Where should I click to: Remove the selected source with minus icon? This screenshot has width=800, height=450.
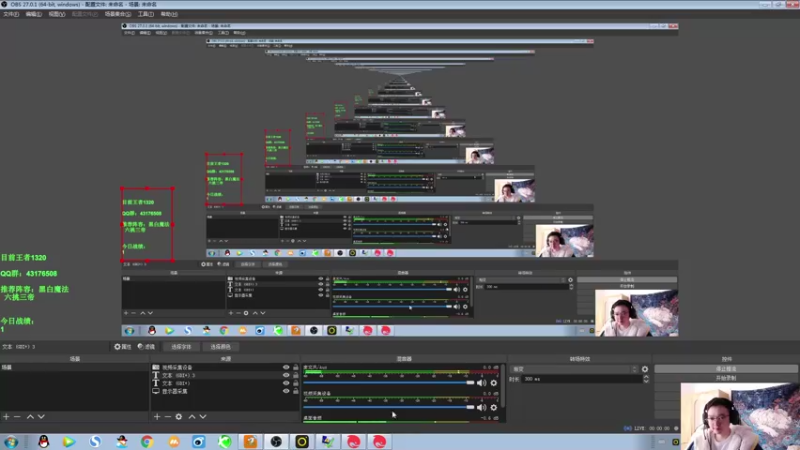coord(167,417)
